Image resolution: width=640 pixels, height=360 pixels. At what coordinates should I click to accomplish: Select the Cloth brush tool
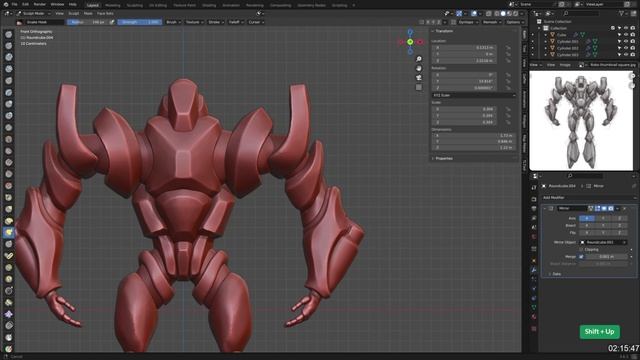pos(9,314)
